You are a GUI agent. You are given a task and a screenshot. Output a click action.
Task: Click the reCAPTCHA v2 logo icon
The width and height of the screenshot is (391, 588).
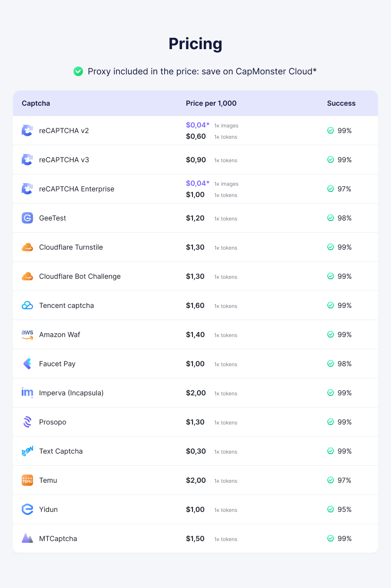(27, 130)
